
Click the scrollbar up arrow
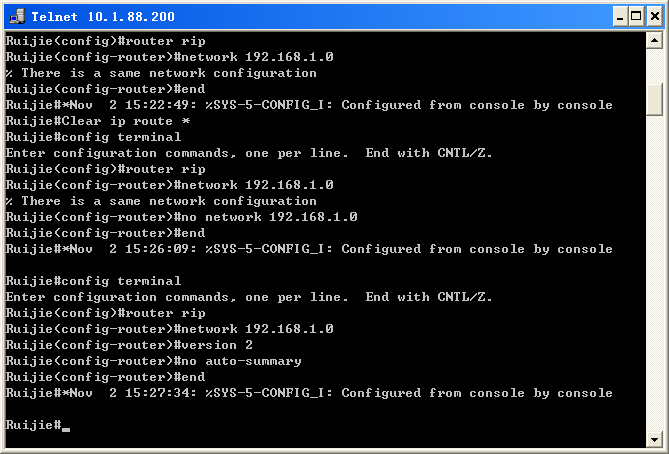pyautogui.click(x=654, y=41)
